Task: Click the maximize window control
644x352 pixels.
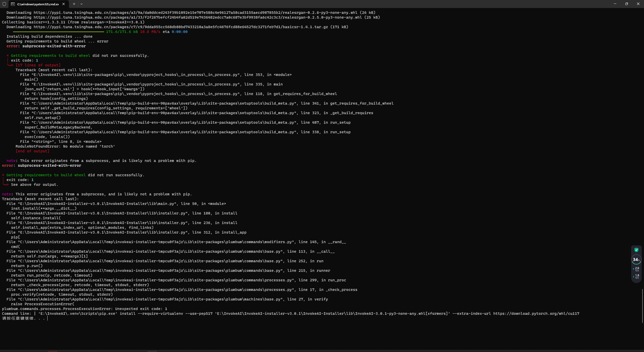Action: [x=626, y=4]
